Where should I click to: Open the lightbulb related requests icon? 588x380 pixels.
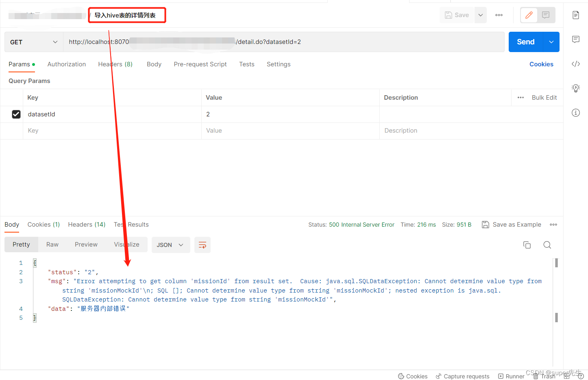point(576,88)
